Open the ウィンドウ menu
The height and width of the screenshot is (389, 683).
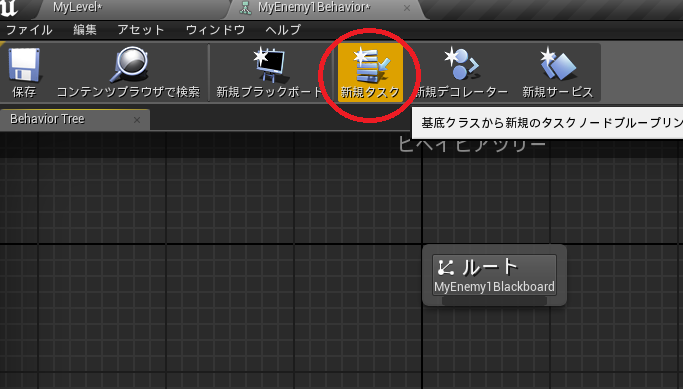pos(215,30)
